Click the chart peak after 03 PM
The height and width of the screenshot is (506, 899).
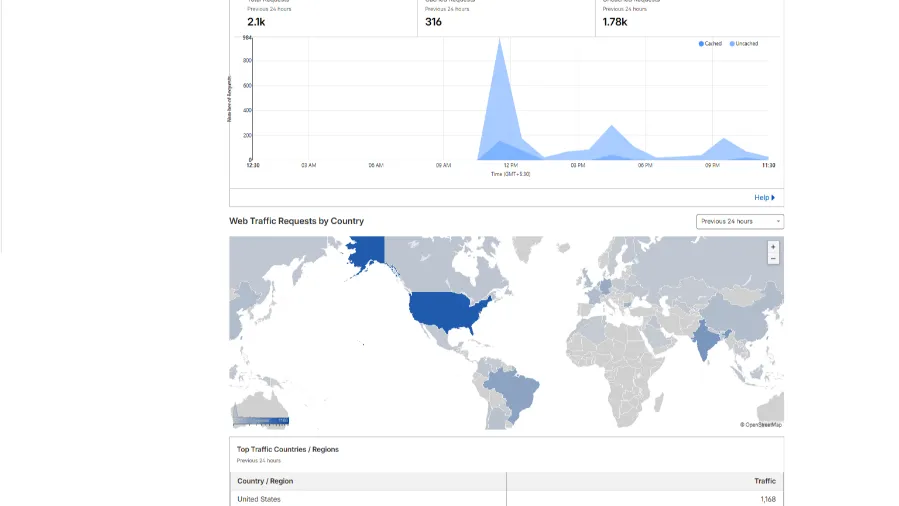pos(612,127)
